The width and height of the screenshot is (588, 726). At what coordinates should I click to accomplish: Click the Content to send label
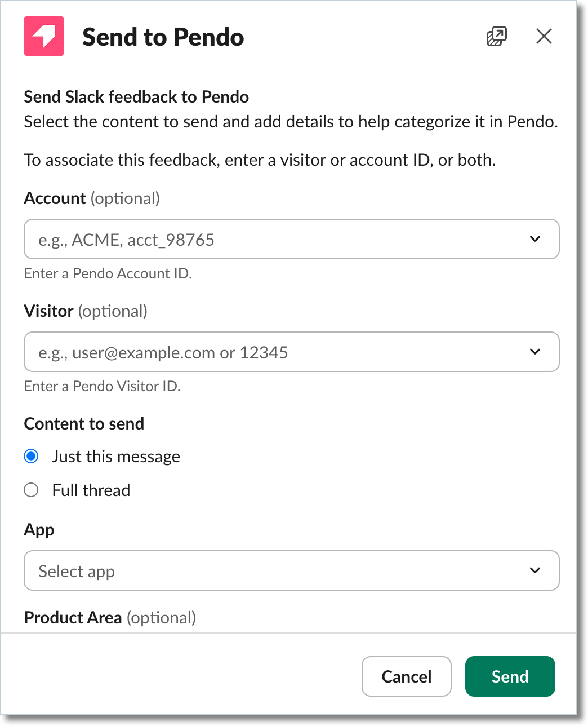pos(84,424)
